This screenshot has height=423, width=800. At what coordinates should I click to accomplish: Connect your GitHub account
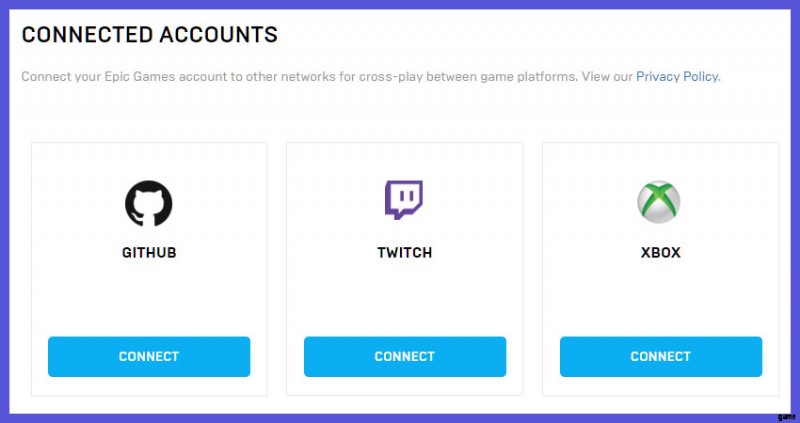149,356
